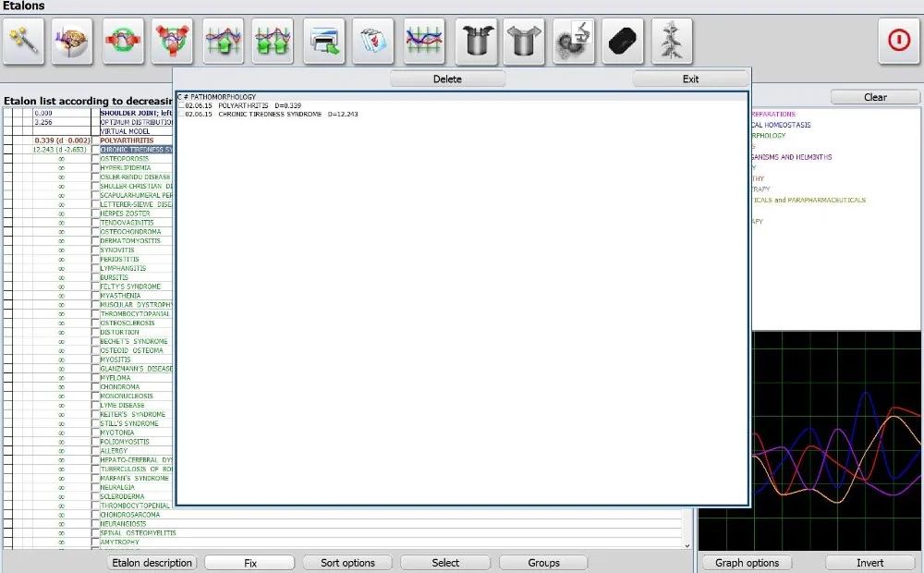Check CHRONIC TIREDNESS SYNDROME D=12.243 entry

pos(181,114)
